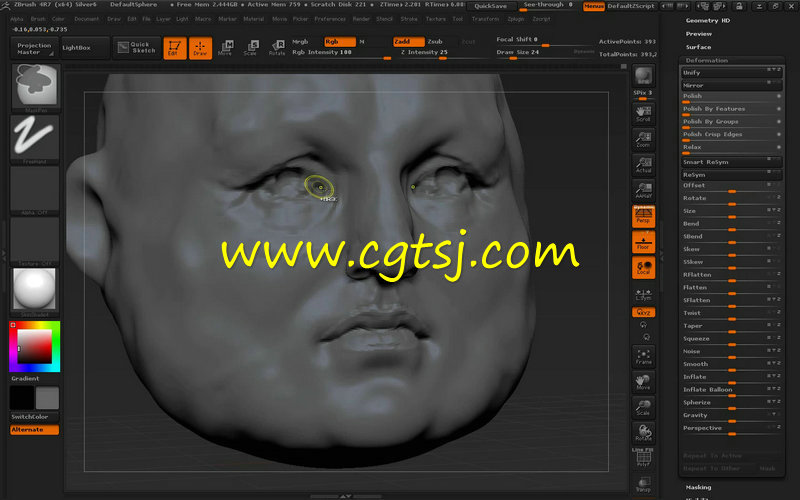Open the Stroke menu
The width and height of the screenshot is (800, 500).
tap(409, 19)
